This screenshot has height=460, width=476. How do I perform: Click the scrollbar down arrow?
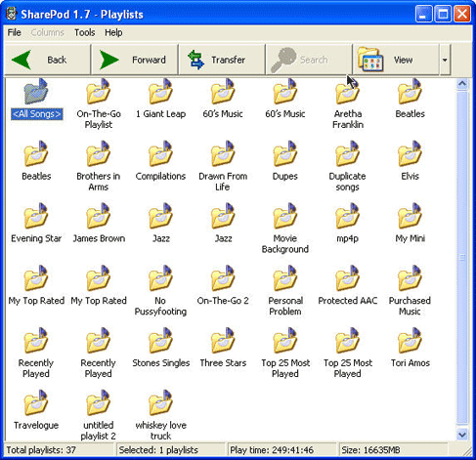(x=462, y=434)
